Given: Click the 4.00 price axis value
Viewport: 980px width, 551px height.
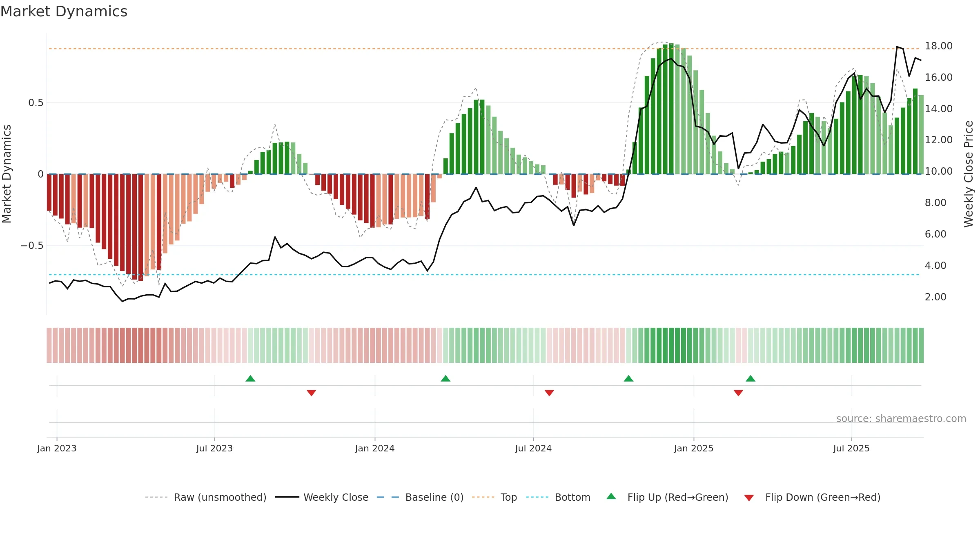Looking at the screenshot, I should [935, 266].
